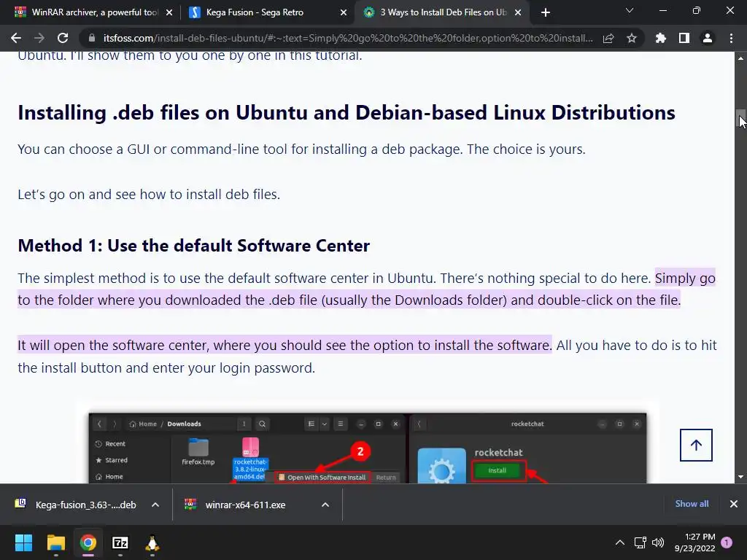Viewport: 747px width, 560px height.
Task: Click the page scrollbar down arrow
Action: coord(741,477)
